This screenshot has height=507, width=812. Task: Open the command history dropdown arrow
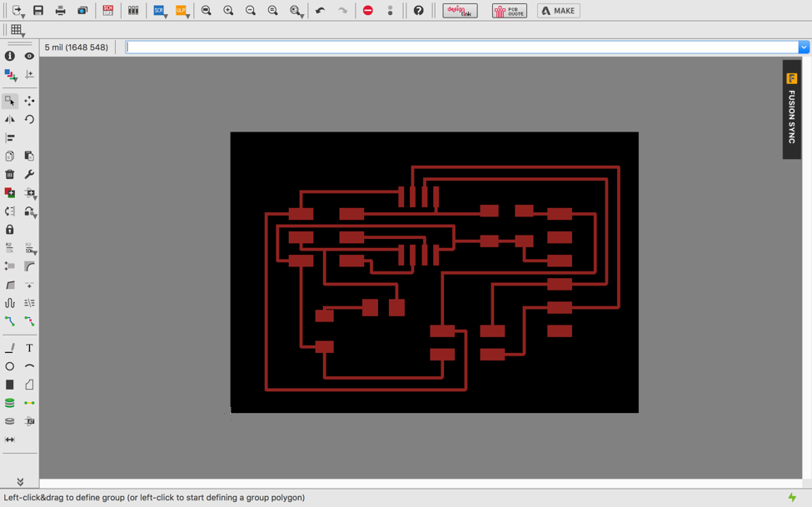tap(803, 47)
